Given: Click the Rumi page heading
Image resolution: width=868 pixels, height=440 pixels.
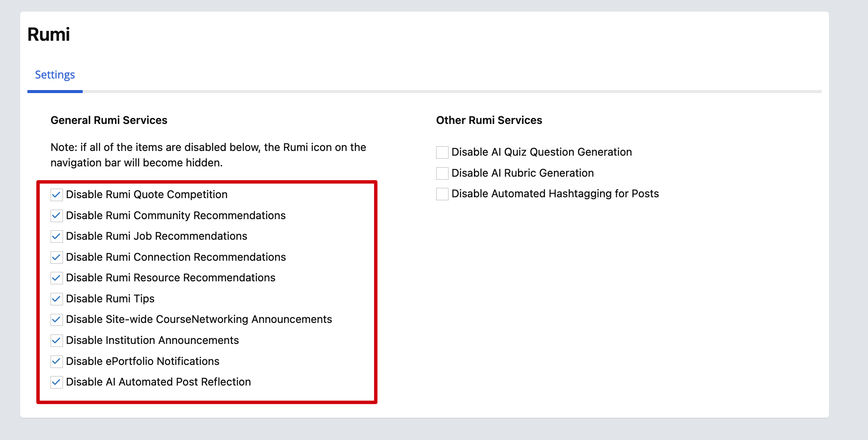Looking at the screenshot, I should point(49,34).
